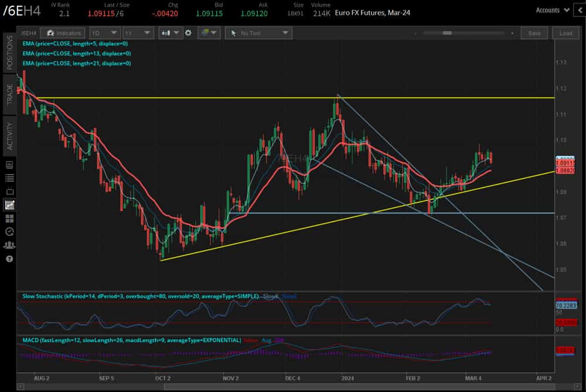Open the chart color theme dropdown
Image resolution: width=586 pixels, height=392 pixels.
[x=209, y=33]
